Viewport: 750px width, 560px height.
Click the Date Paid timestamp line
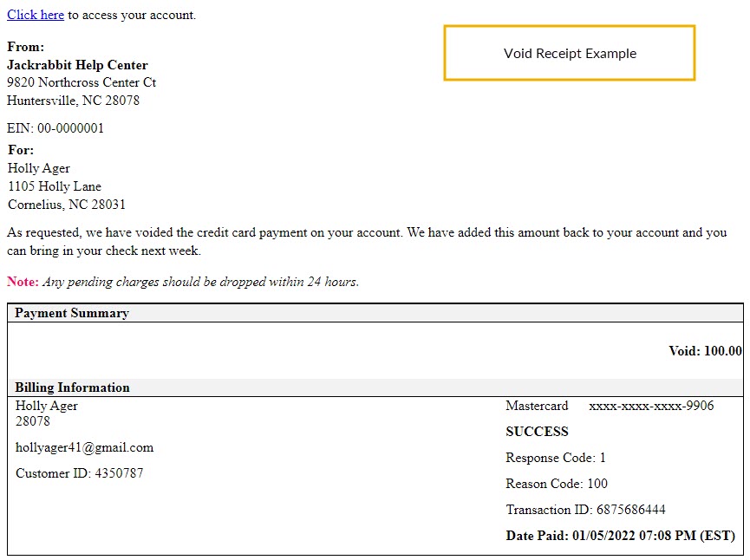coord(621,536)
